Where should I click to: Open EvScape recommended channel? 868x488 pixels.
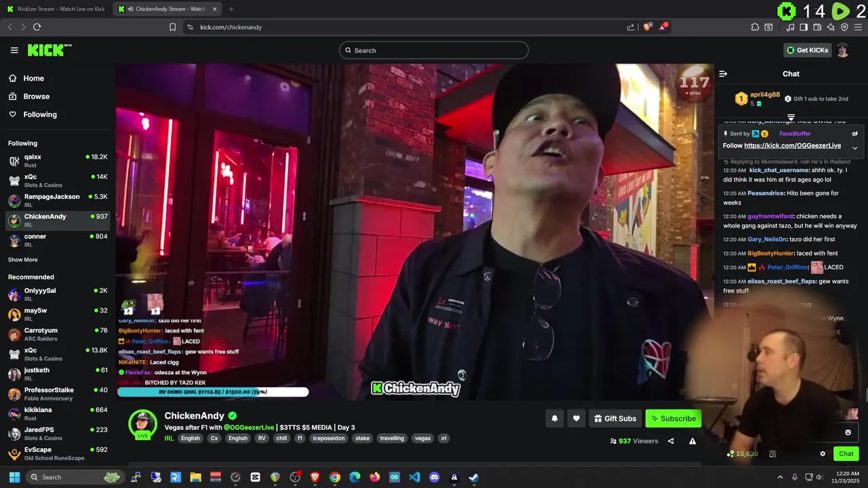tap(57, 453)
